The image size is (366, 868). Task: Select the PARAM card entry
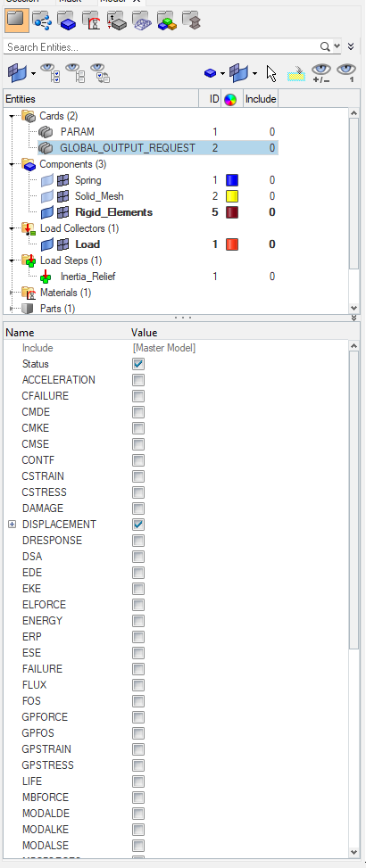77,132
